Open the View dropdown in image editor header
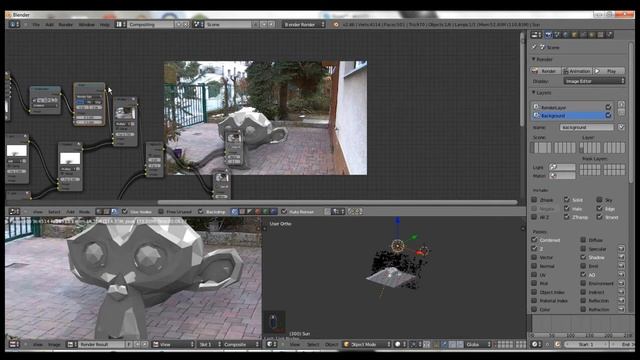The height and width of the screenshot is (360, 640). [x=174, y=344]
